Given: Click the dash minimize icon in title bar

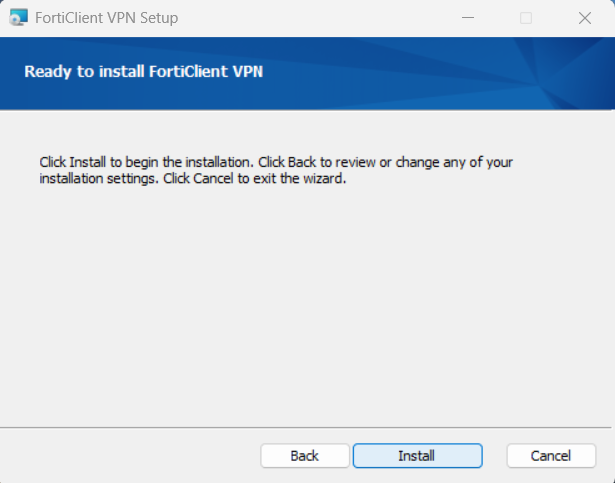Looking at the screenshot, I should (468, 18).
